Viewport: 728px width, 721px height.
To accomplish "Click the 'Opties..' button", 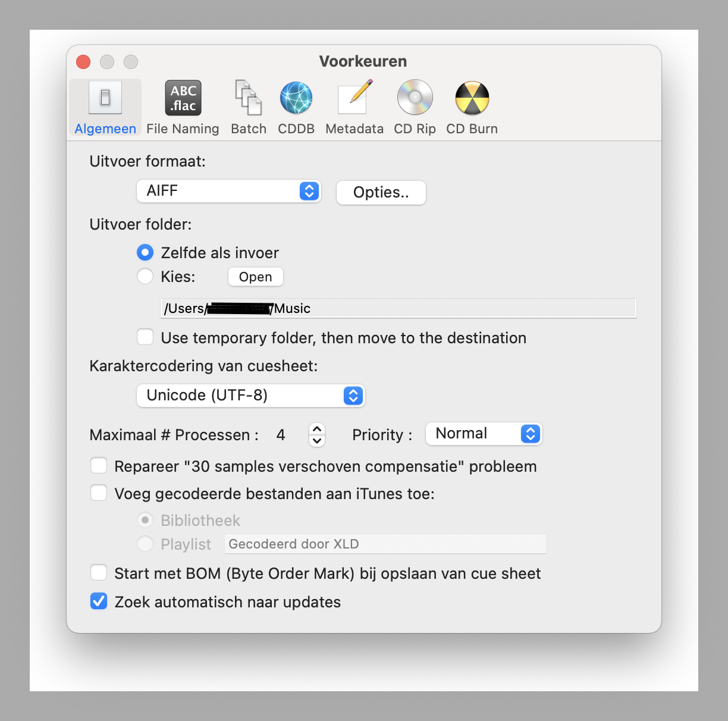I will [381, 193].
